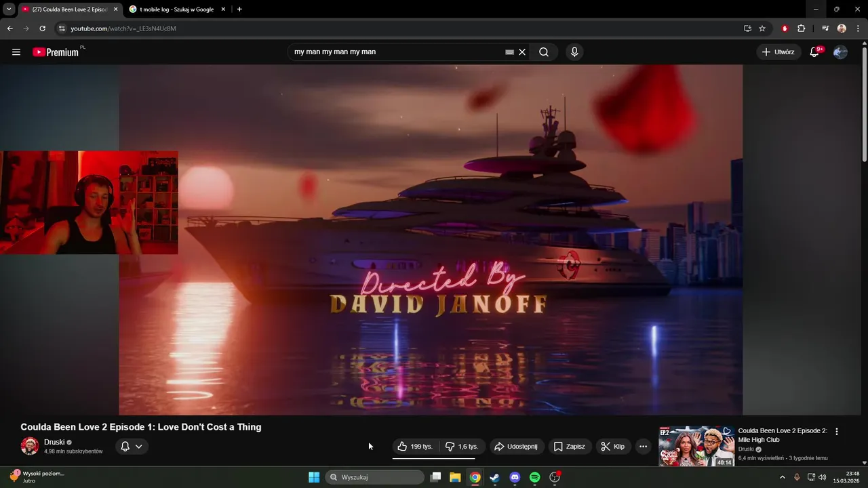Close the Coulda Been Love 2 tab
868x488 pixels.
[115, 9]
